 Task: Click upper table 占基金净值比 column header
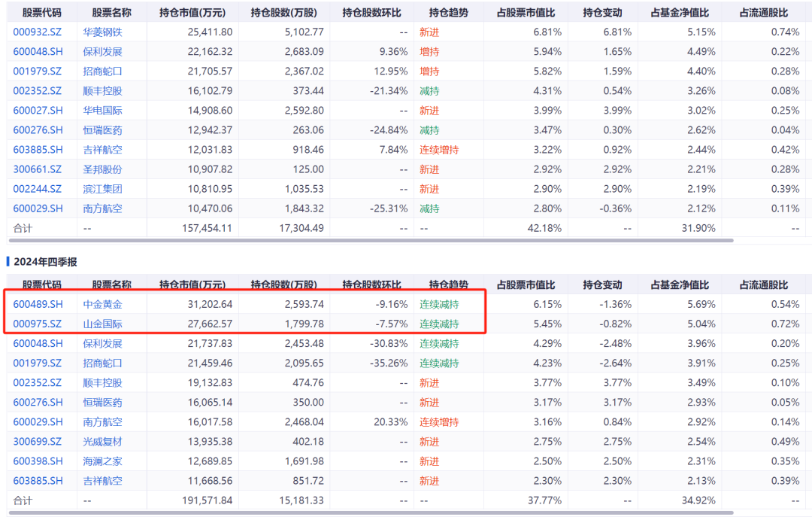point(680,13)
